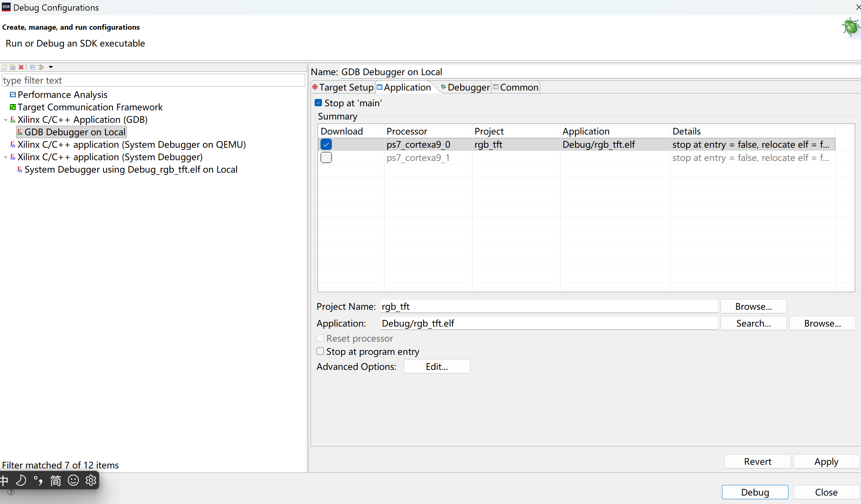The width and height of the screenshot is (861, 504).
Task: Uncheck Download for ps7_cortexa9_0
Action: tap(326, 144)
